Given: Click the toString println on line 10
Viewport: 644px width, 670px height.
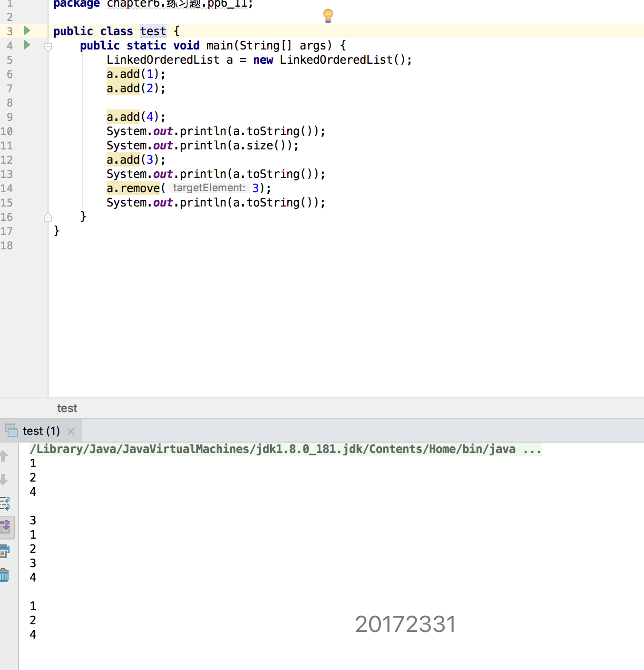Looking at the screenshot, I should tap(216, 131).
